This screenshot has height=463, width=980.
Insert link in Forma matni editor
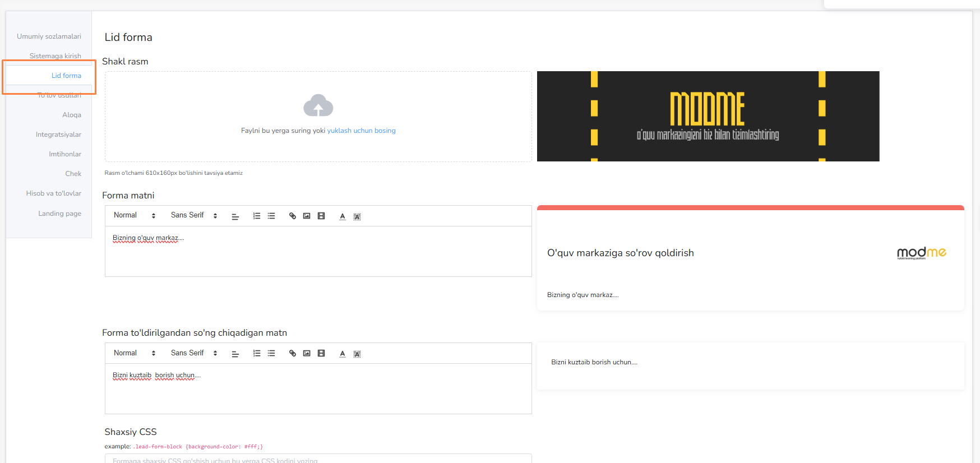pos(292,216)
